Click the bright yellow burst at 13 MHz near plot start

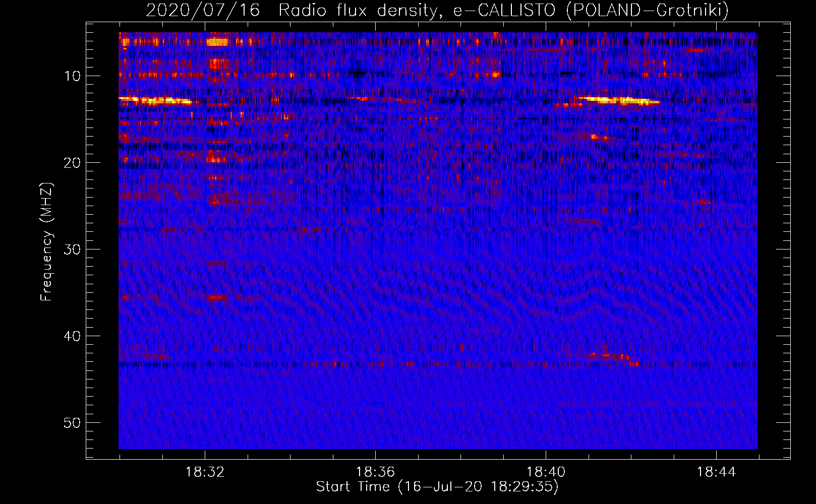(x=155, y=100)
